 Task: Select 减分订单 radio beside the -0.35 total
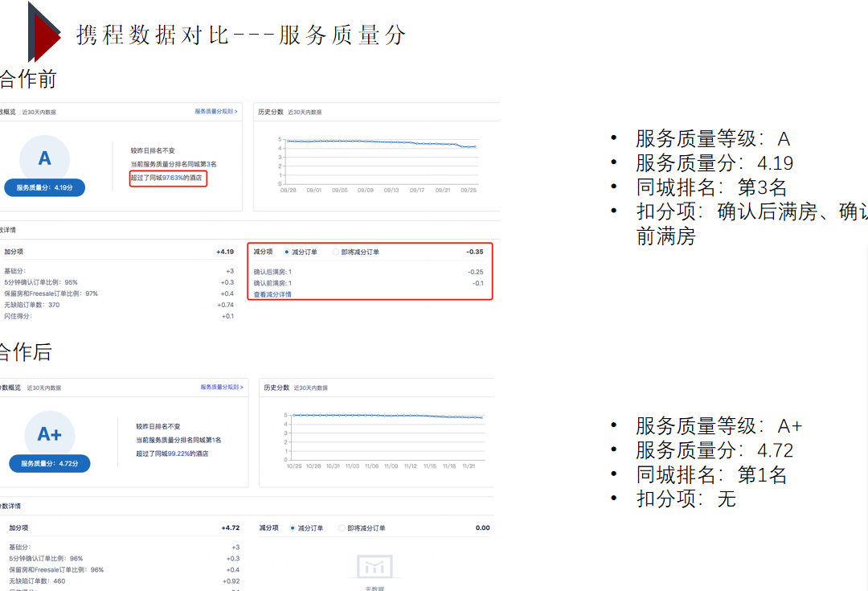287,252
